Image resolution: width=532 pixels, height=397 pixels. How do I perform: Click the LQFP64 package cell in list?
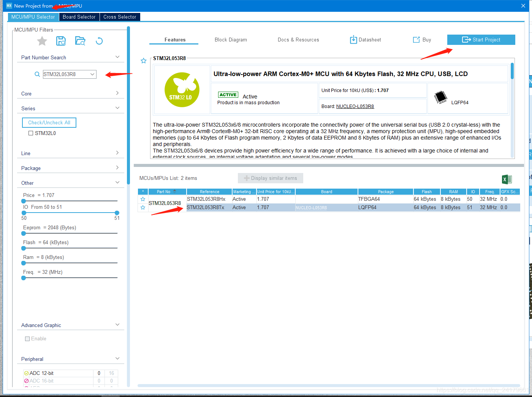point(385,208)
